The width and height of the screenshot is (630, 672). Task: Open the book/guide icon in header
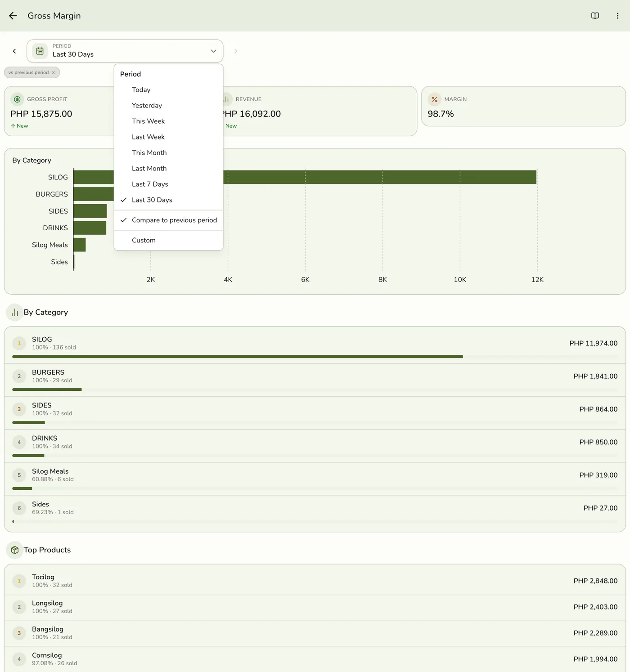coord(595,16)
